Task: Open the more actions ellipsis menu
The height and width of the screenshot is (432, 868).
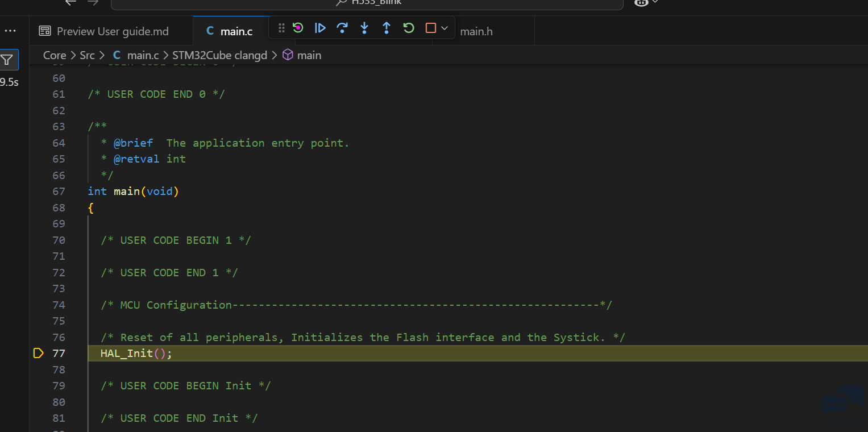Action: click(10, 31)
